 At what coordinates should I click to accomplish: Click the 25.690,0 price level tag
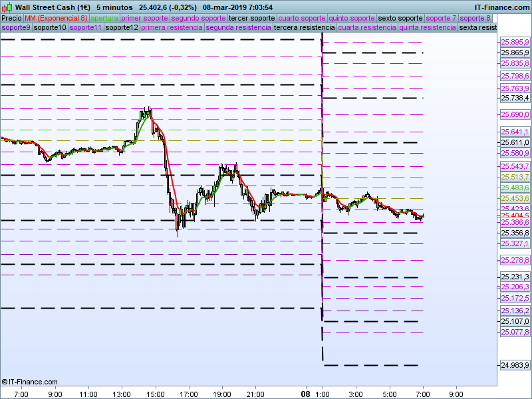(515, 114)
